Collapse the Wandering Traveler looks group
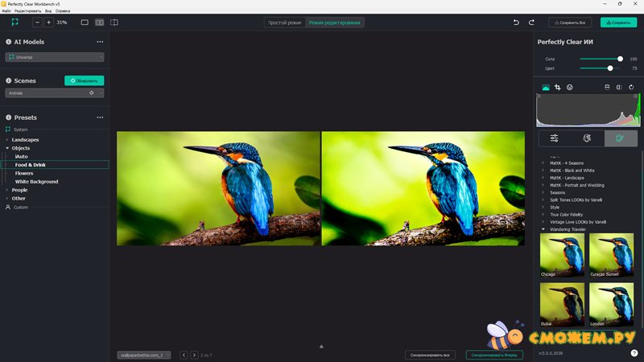 [x=543, y=229]
